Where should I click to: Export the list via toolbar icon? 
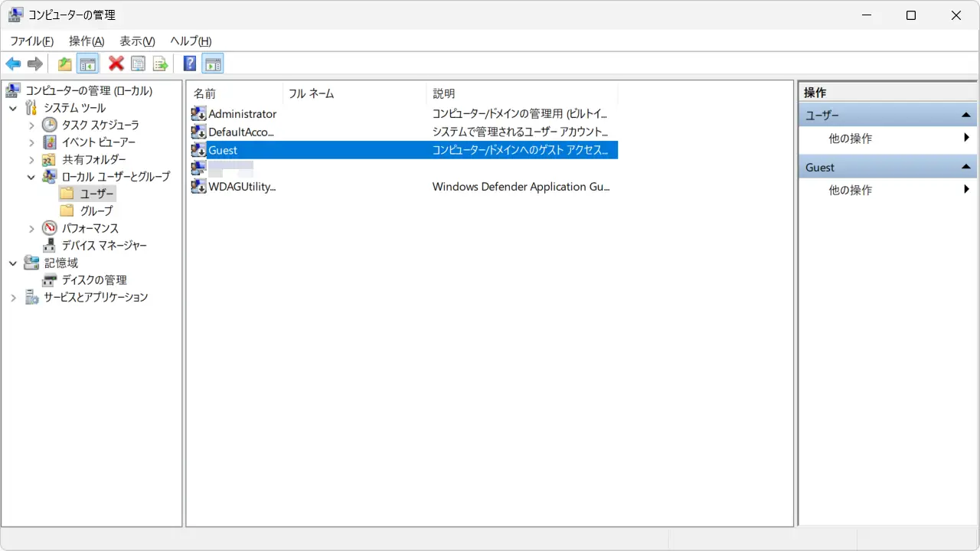click(x=160, y=64)
